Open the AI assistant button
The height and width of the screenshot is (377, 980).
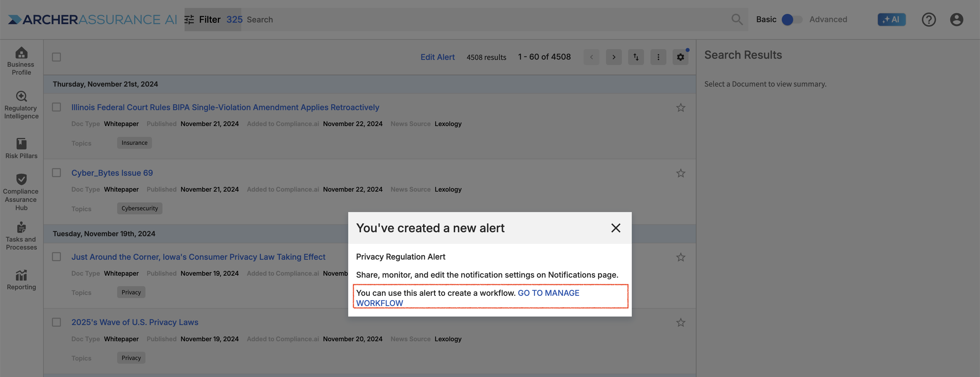[x=891, y=19]
